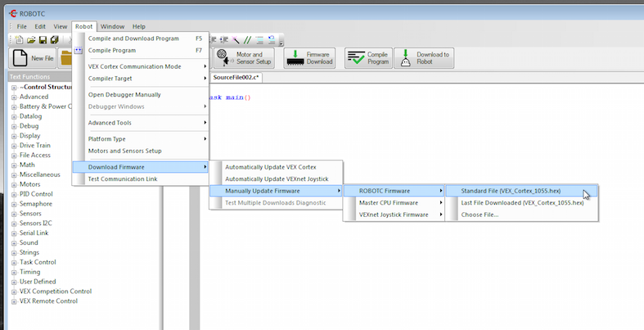Expand the Math tree node
Viewport: 644px width, 330px height.
pyautogui.click(x=14, y=165)
